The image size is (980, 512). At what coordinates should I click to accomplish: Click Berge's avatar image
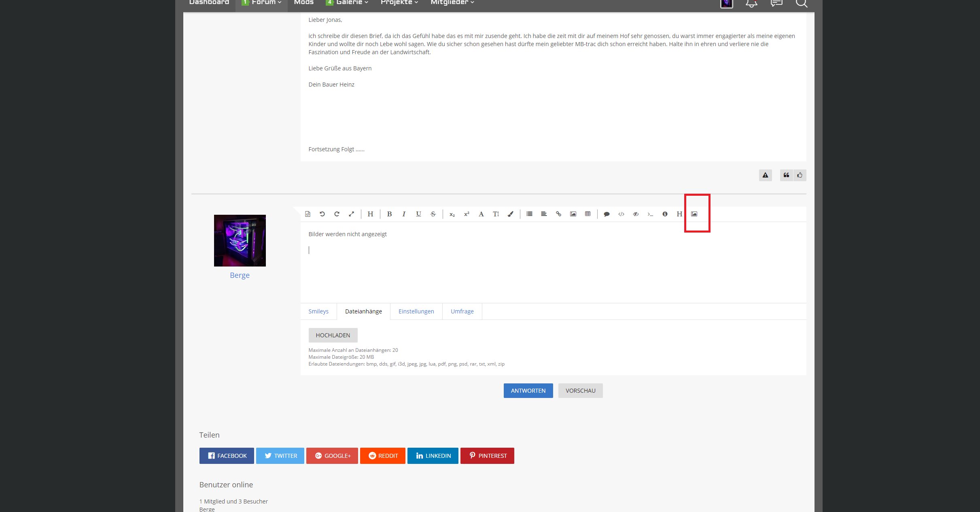240,241
